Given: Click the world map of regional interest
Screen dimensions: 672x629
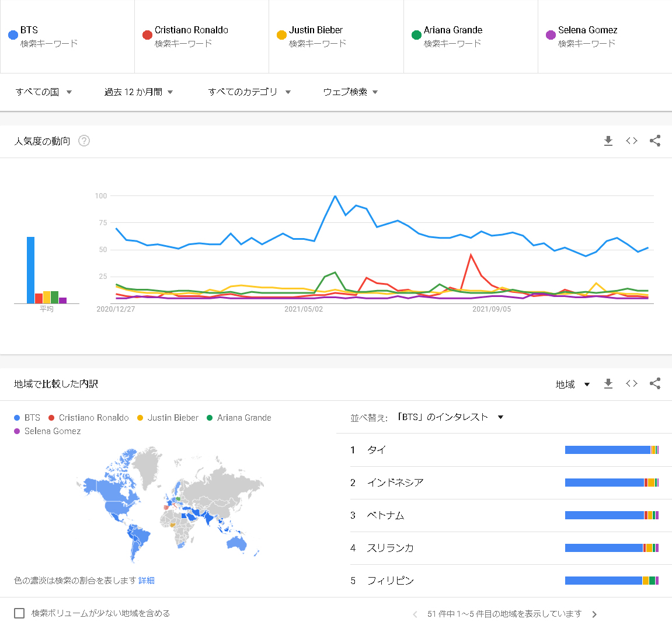Looking at the screenshot, I should pyautogui.click(x=170, y=504).
